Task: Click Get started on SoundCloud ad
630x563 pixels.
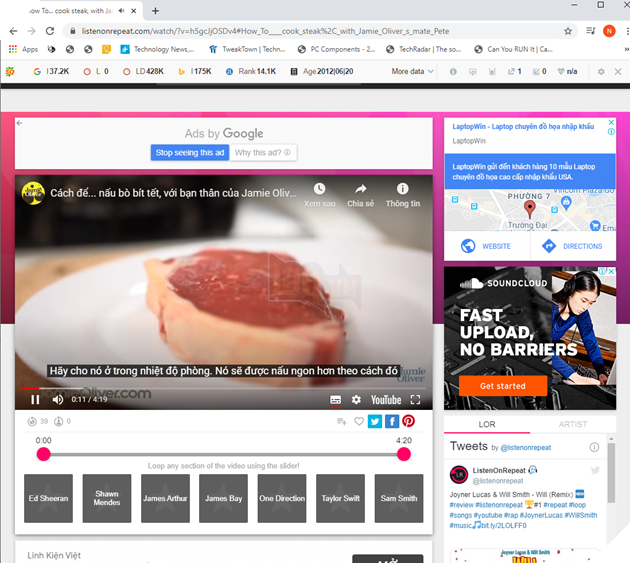Action: (503, 386)
